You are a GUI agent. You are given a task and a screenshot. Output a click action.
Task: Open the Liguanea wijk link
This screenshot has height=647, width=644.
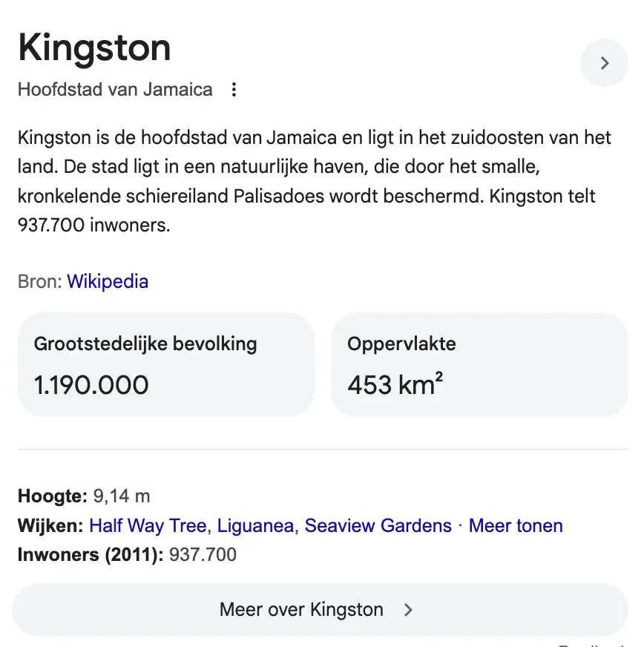pyautogui.click(x=255, y=525)
